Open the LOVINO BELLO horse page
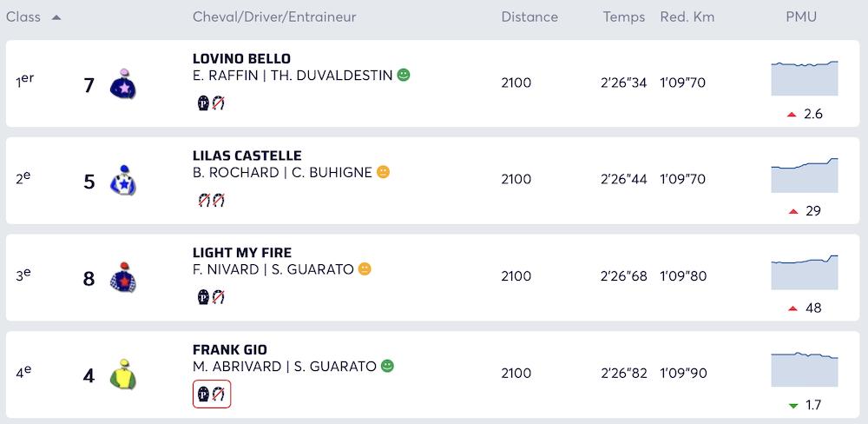The width and height of the screenshot is (868, 424). (x=241, y=59)
